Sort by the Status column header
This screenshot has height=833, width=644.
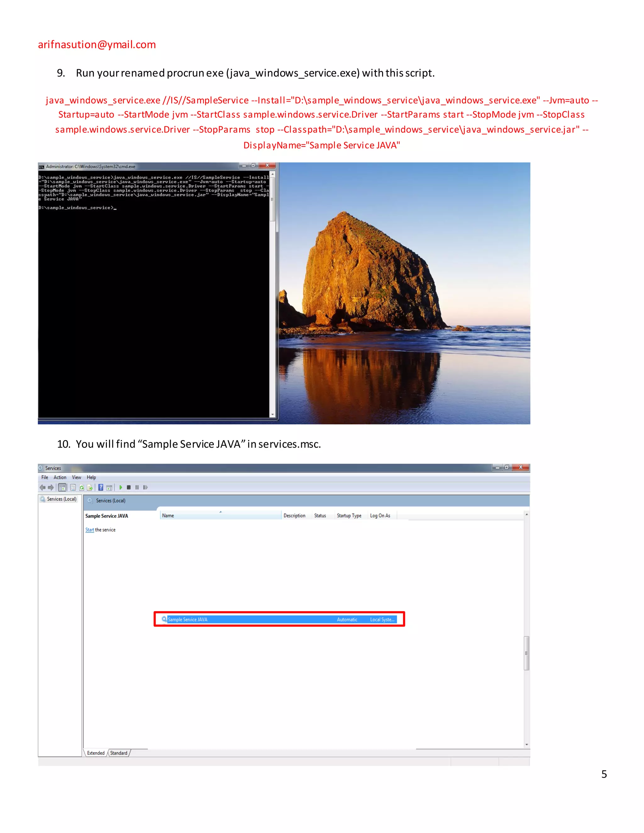tap(323, 515)
